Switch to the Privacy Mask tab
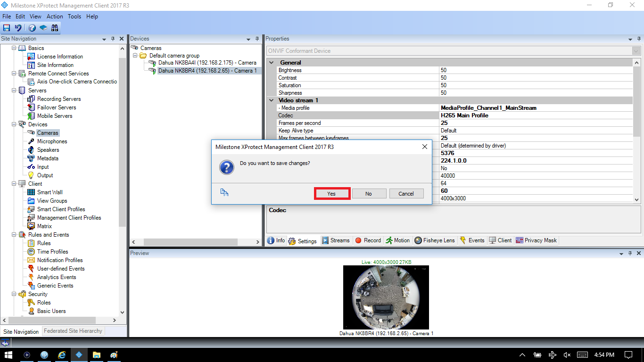Screen dimensions: 644x362 pos(537,240)
